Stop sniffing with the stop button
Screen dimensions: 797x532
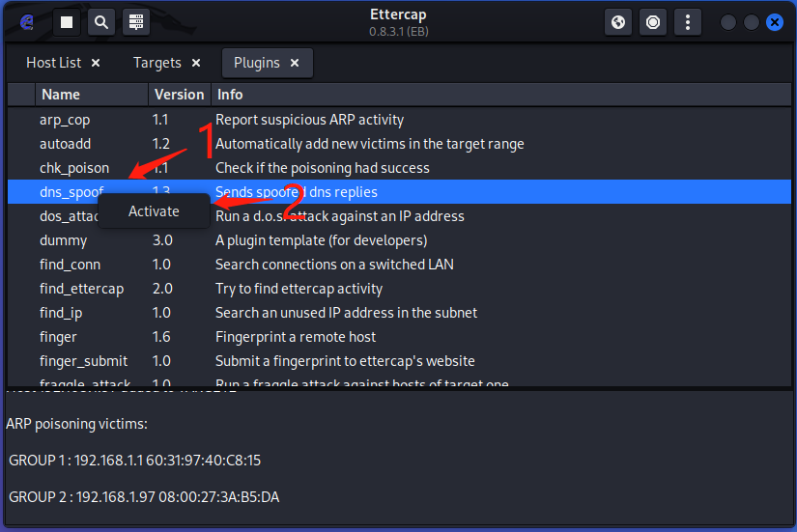pyautogui.click(x=67, y=22)
